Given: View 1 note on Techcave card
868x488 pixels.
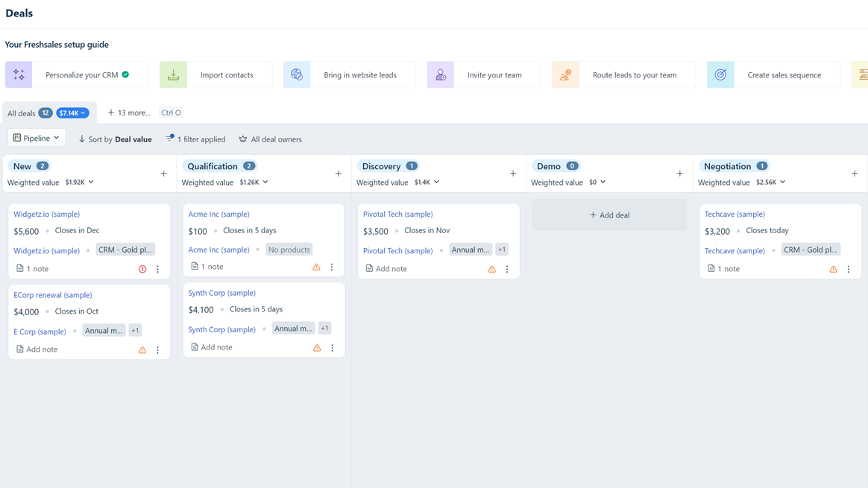Looking at the screenshot, I should click(x=723, y=269).
